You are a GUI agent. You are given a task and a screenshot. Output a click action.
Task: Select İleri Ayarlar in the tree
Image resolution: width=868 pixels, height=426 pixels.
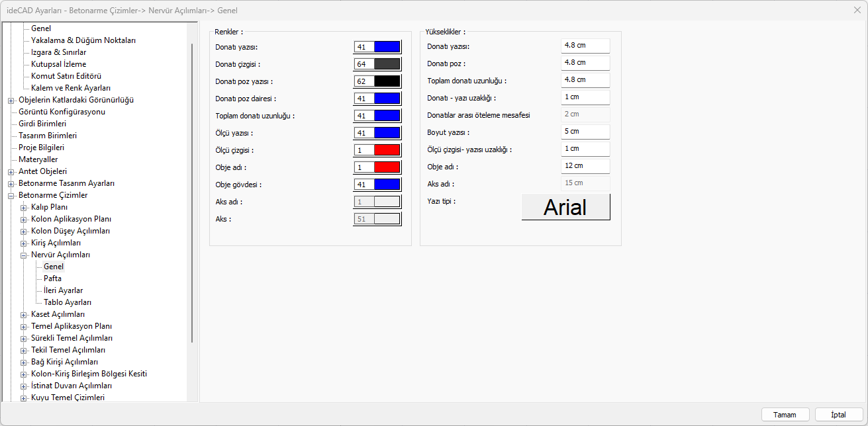click(x=64, y=290)
